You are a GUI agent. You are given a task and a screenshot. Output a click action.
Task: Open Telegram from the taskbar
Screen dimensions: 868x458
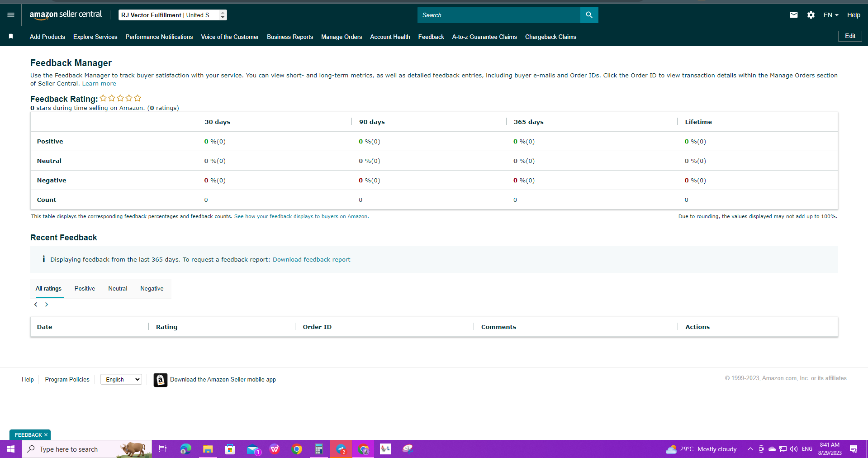pos(341,449)
